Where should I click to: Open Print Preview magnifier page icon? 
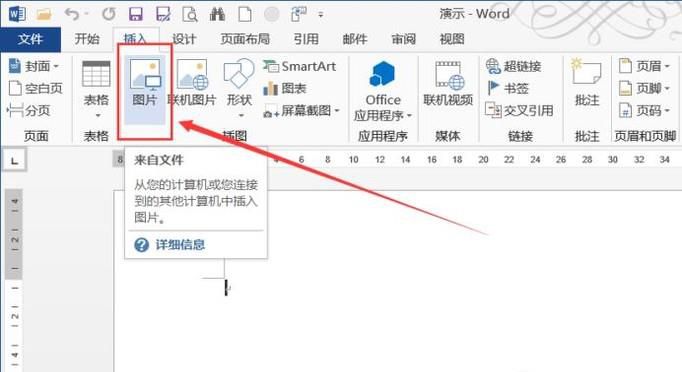point(190,14)
